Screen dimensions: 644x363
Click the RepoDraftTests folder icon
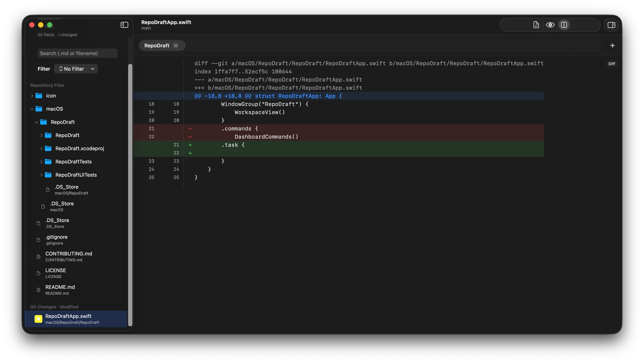(48, 162)
